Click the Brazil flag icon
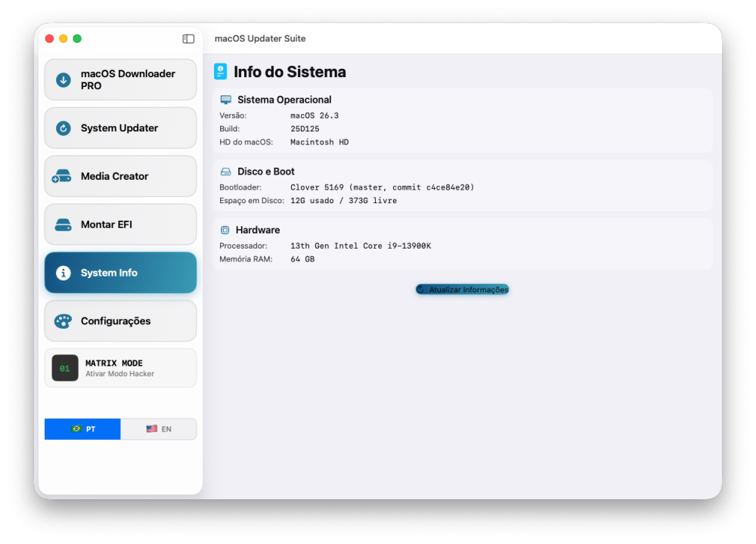This screenshot has height=544, width=756. 76,429
